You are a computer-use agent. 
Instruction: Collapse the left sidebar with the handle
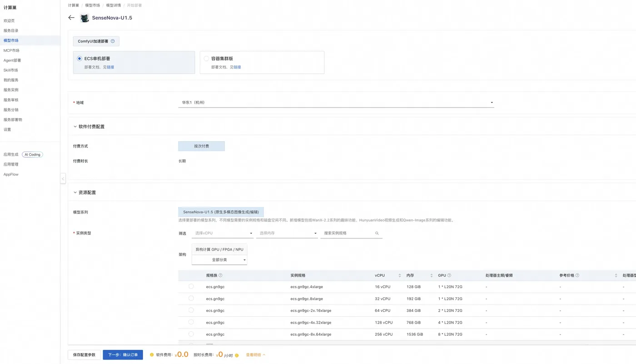point(63,179)
